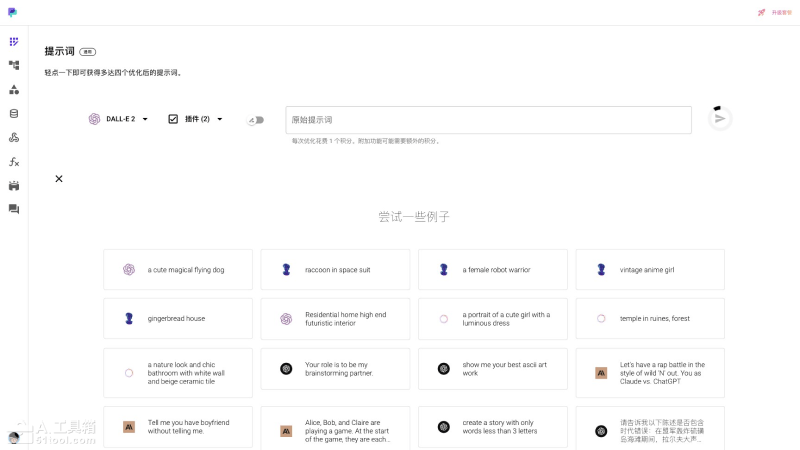This screenshot has width=800, height=450.
Task: Choose the 'vintage anime girl' example card
Action: coord(650,270)
